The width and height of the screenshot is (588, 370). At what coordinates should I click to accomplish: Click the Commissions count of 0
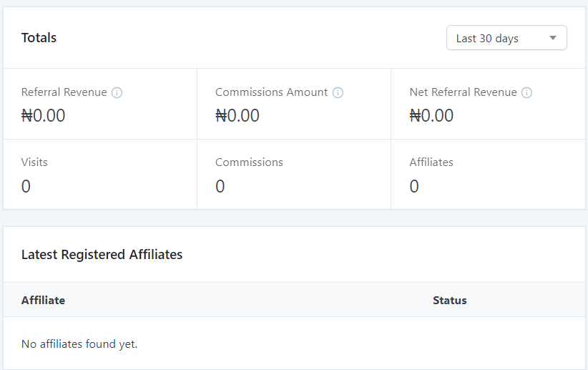click(220, 186)
